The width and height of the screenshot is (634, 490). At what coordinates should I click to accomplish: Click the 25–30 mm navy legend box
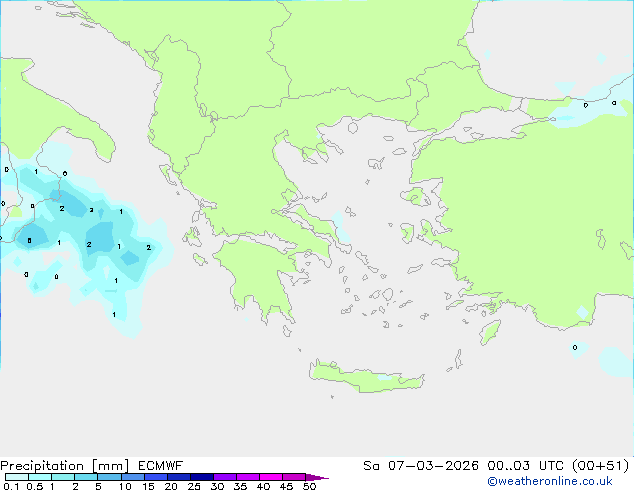point(201,477)
